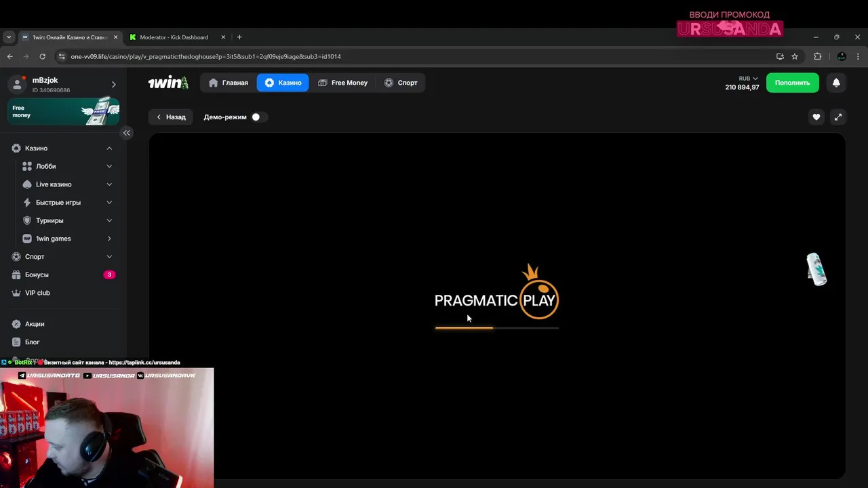Open the 1win games arrow
Viewport: 868px width, 488px height.
(109, 239)
